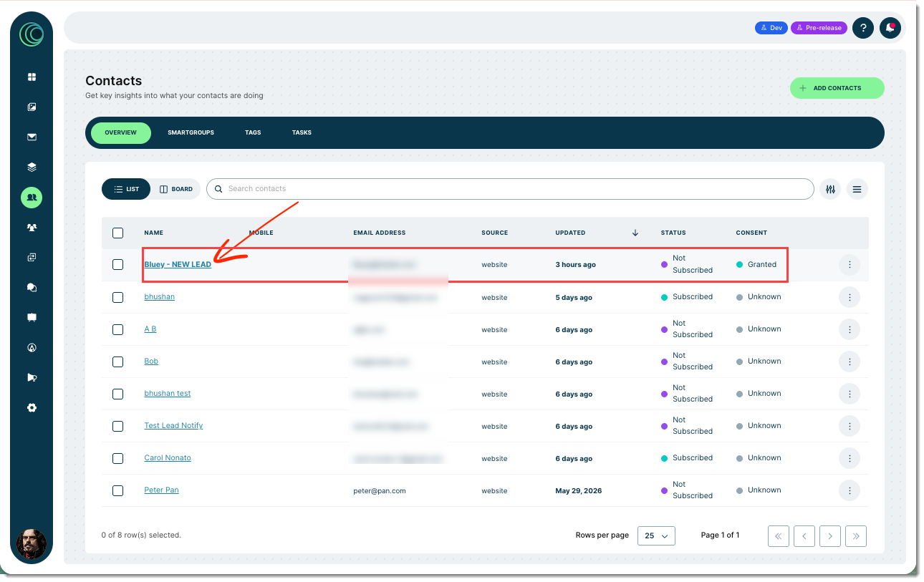Select the highlighted contacts sidebar icon
The height and width of the screenshot is (582, 924).
click(32, 198)
